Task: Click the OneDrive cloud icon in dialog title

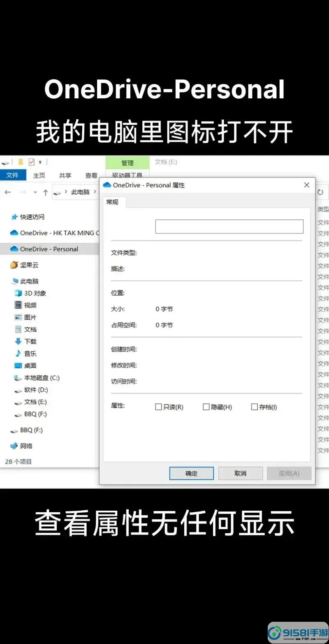Action: pyautogui.click(x=107, y=185)
